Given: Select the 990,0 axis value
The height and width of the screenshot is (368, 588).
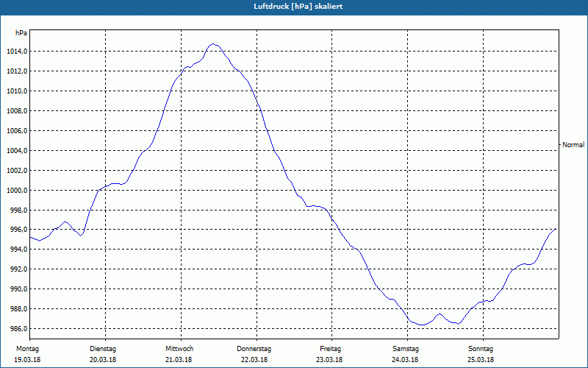Looking at the screenshot, I should [x=18, y=289].
